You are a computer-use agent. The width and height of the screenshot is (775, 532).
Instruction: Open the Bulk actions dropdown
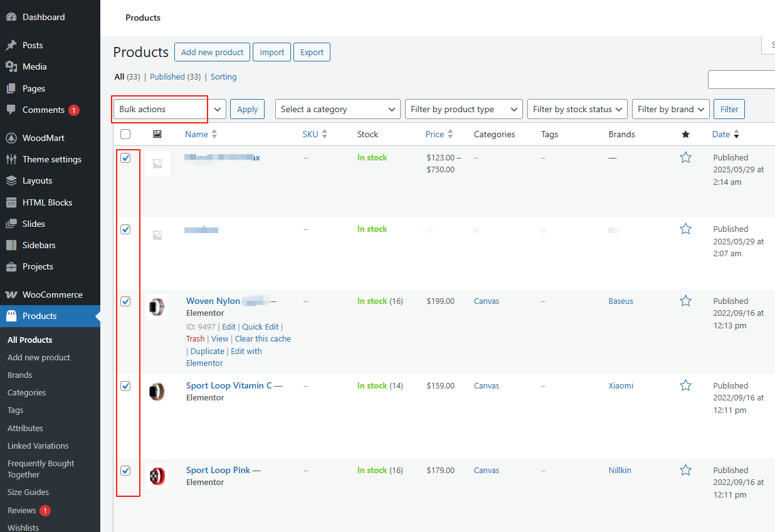coord(169,109)
